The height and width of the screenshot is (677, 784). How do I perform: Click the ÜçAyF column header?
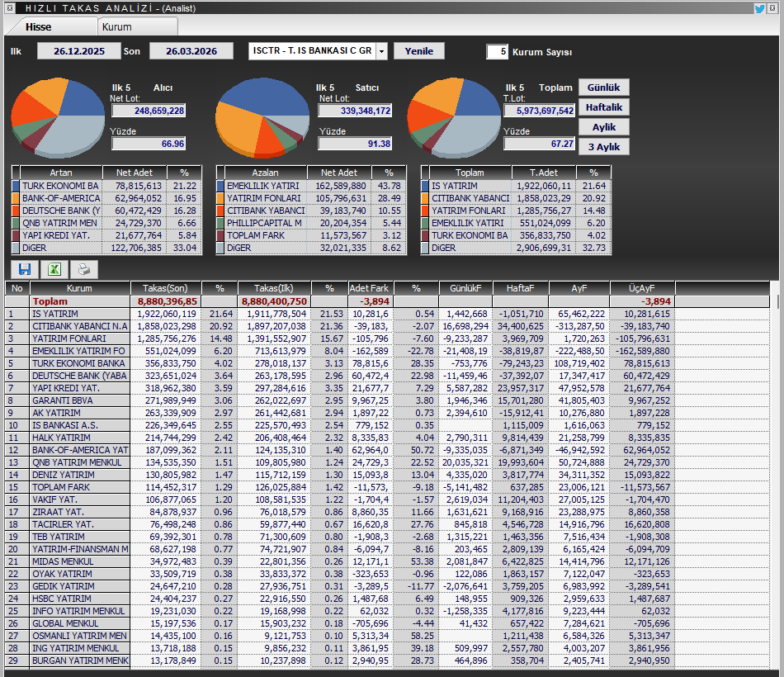point(641,288)
